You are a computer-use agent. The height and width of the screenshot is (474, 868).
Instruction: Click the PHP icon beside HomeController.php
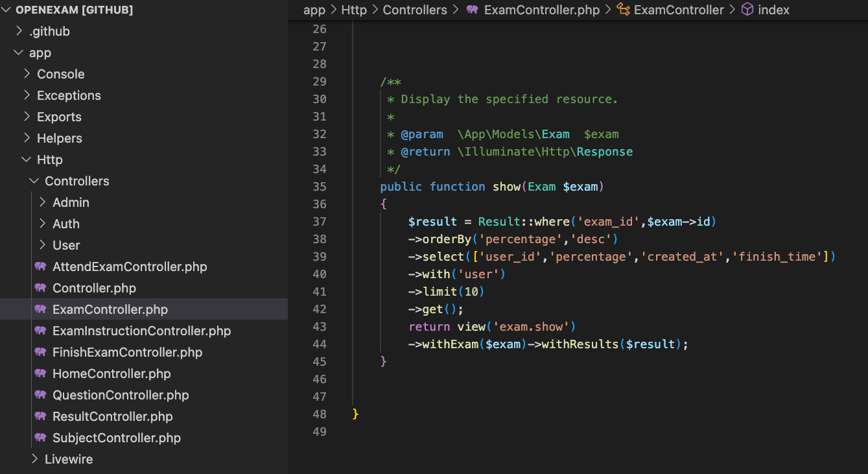point(41,373)
